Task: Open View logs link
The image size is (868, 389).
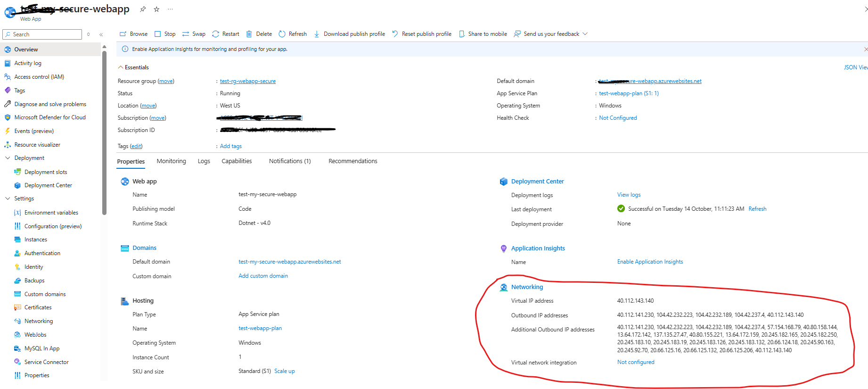Action: click(x=629, y=195)
